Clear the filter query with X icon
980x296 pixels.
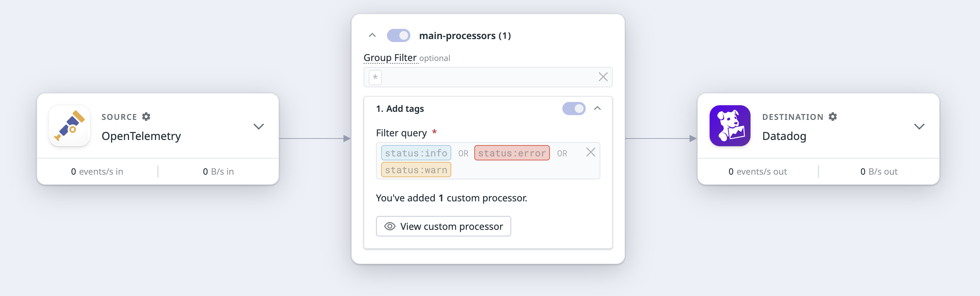coord(590,152)
